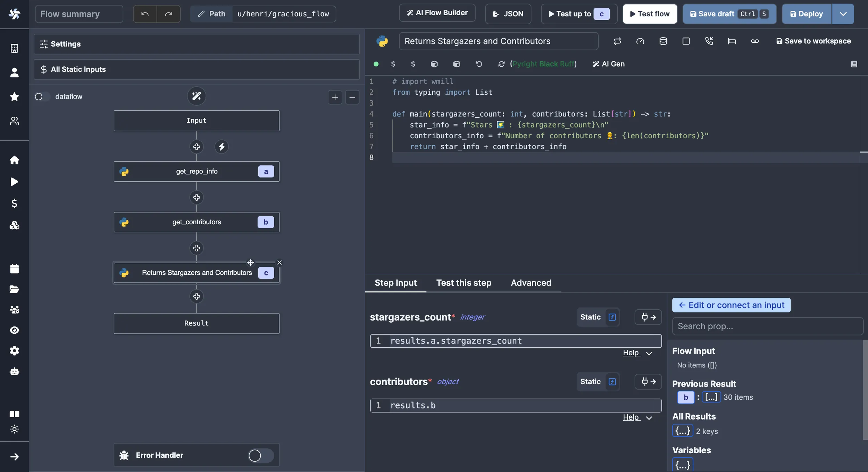This screenshot has height=472, width=868.
Task: Click Edit or connect an input button
Action: tap(732, 305)
